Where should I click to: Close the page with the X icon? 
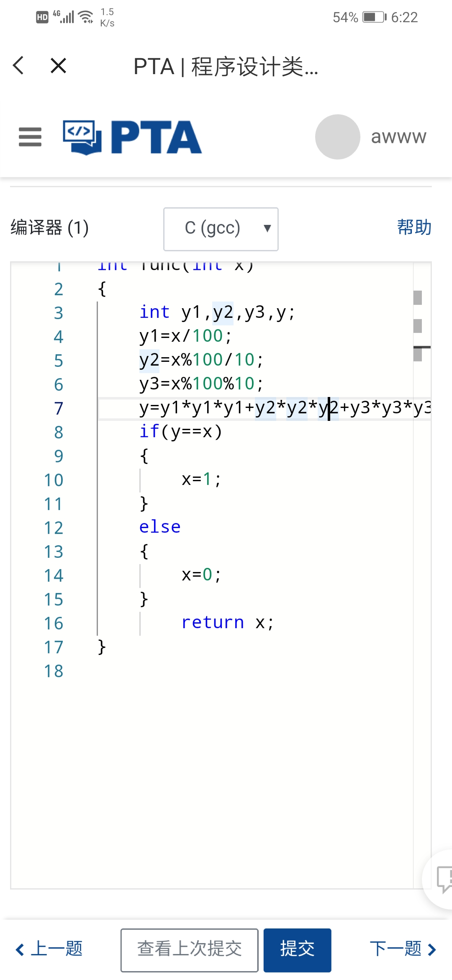[58, 66]
